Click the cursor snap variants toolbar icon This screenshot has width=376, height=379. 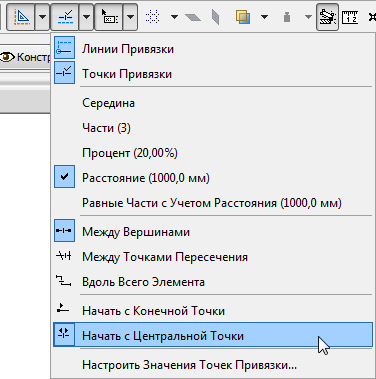109,16
